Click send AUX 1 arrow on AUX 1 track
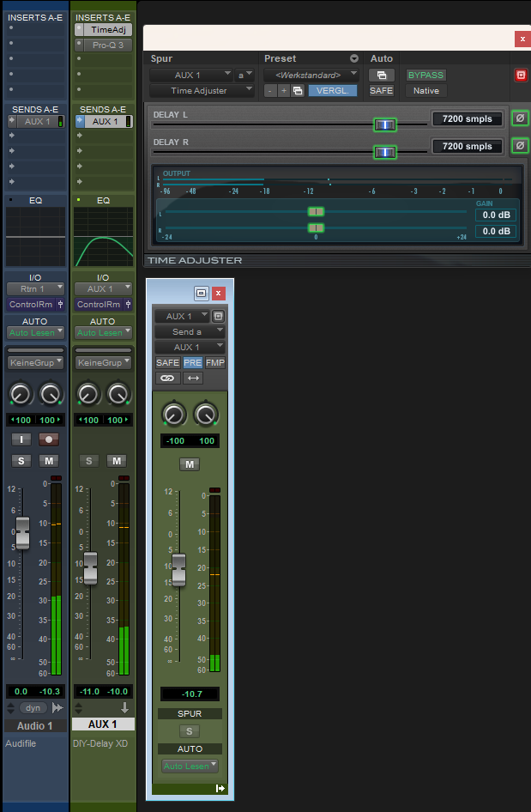The height and width of the screenshot is (812, 531). (x=80, y=121)
